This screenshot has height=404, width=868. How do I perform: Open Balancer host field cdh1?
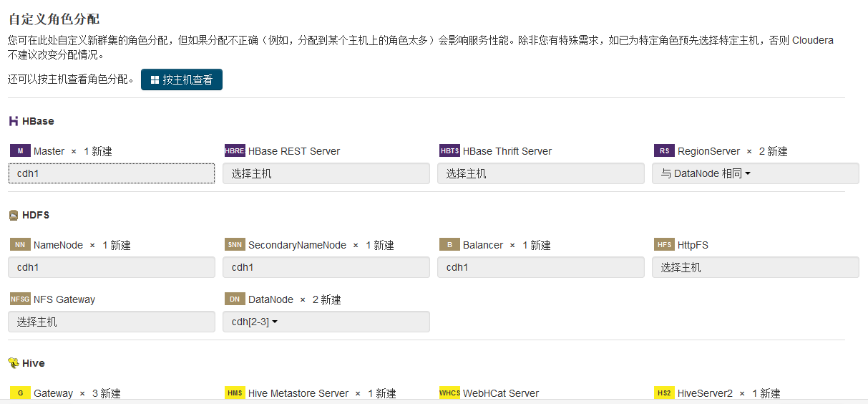coord(541,267)
